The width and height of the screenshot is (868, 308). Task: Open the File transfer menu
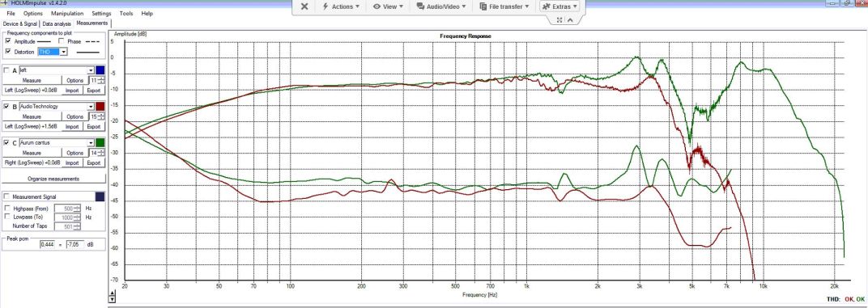click(505, 6)
